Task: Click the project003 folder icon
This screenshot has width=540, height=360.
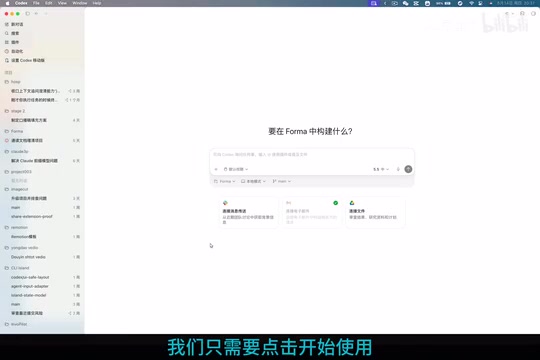Action: 7,172
